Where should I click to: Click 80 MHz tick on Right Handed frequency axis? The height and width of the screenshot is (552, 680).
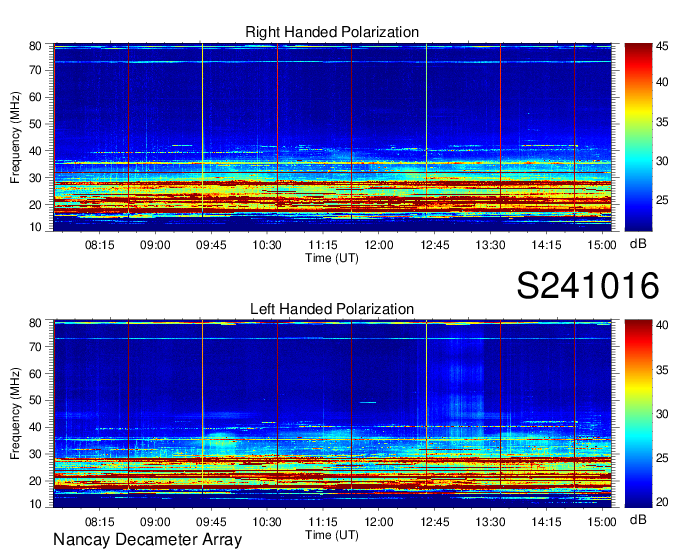click(x=35, y=46)
